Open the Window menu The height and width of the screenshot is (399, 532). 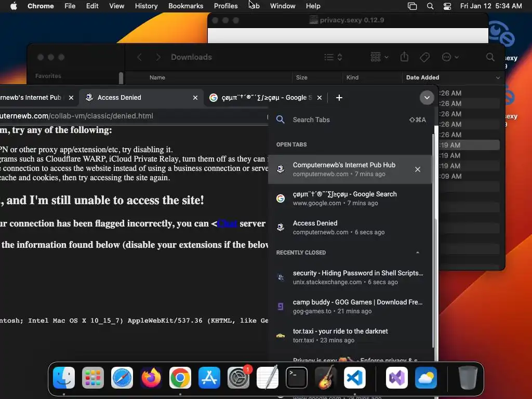pyautogui.click(x=283, y=6)
